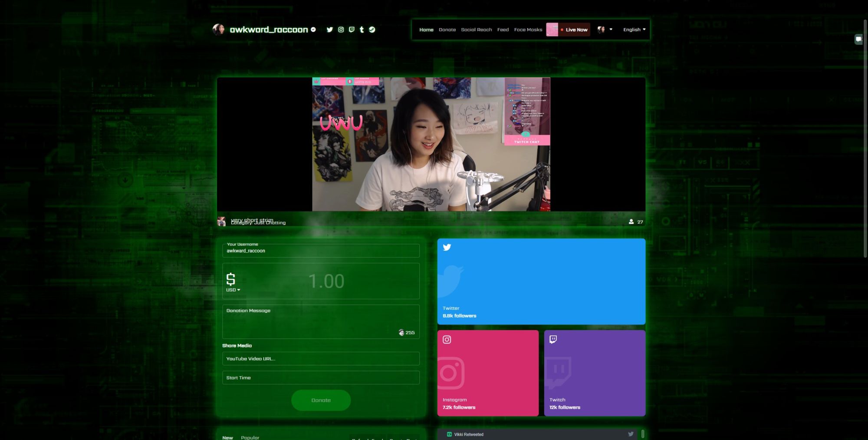This screenshot has width=868, height=440.
Task: Expand the user avatar account menu
Action: click(605, 30)
